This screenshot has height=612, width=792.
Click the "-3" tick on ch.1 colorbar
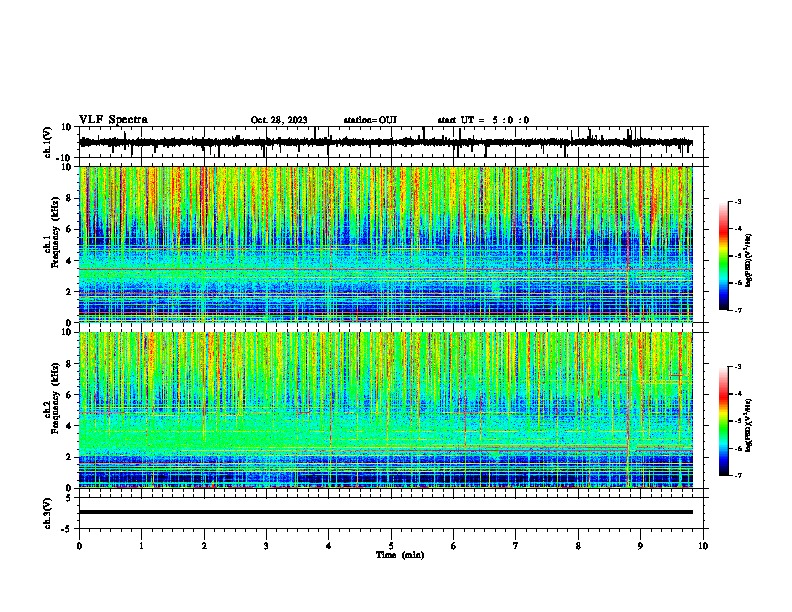tap(738, 201)
